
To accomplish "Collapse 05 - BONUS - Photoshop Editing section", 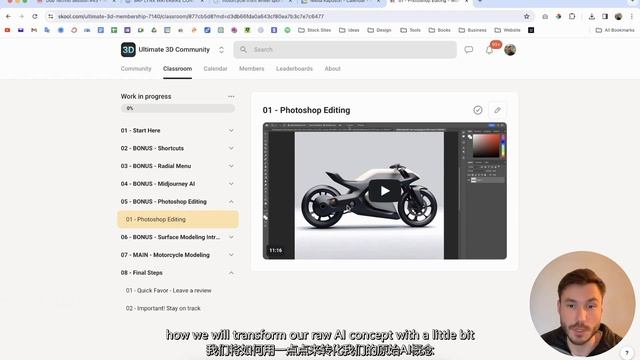I will pos(231,202).
